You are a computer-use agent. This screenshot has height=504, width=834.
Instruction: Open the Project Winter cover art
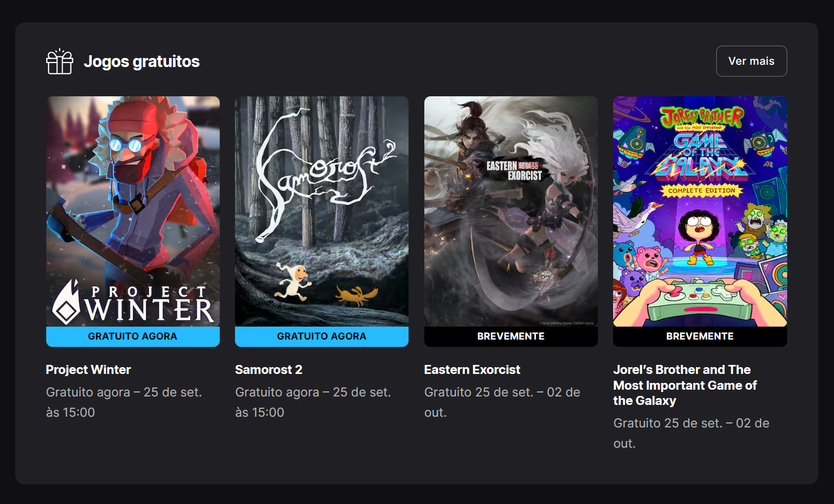(x=133, y=211)
